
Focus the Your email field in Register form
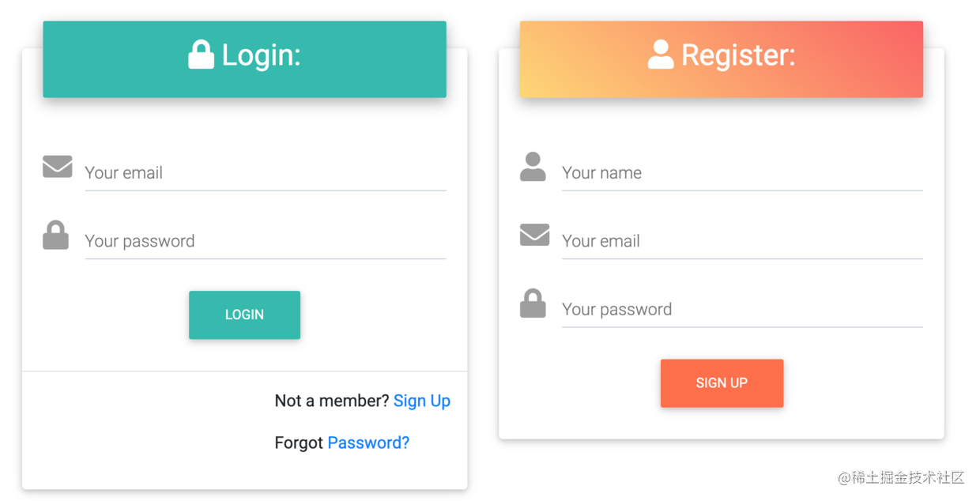[741, 241]
